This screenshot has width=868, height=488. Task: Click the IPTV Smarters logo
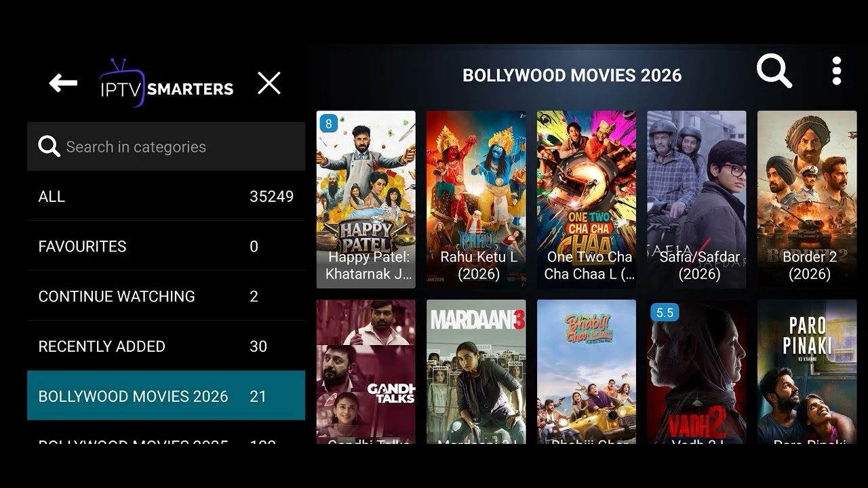[166, 83]
